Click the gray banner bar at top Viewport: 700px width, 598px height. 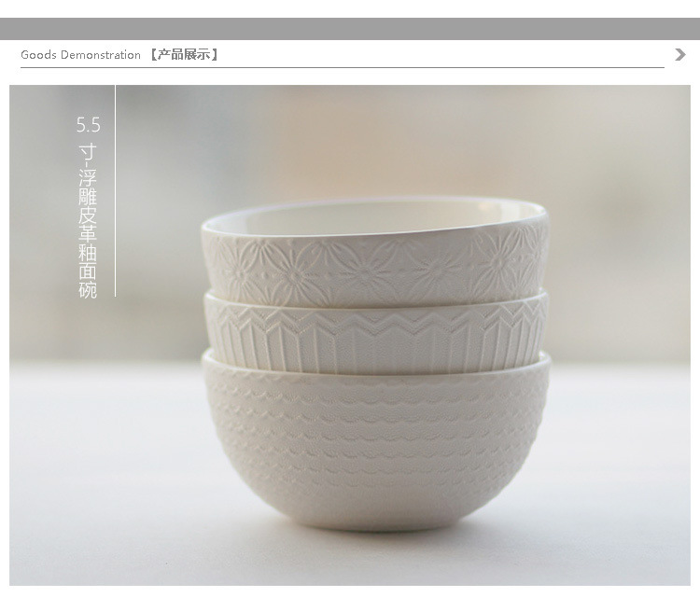[x=350, y=29]
